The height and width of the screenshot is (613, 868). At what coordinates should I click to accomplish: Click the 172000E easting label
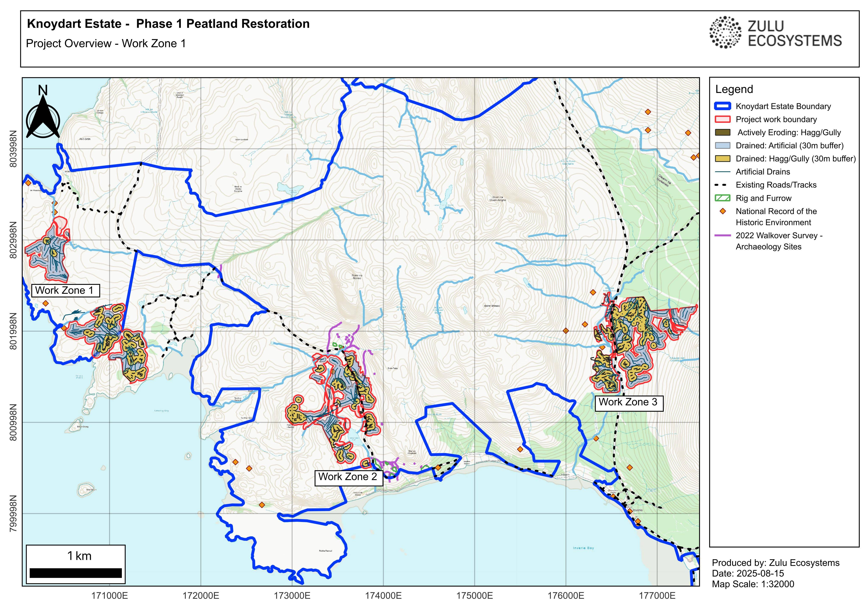(x=201, y=596)
